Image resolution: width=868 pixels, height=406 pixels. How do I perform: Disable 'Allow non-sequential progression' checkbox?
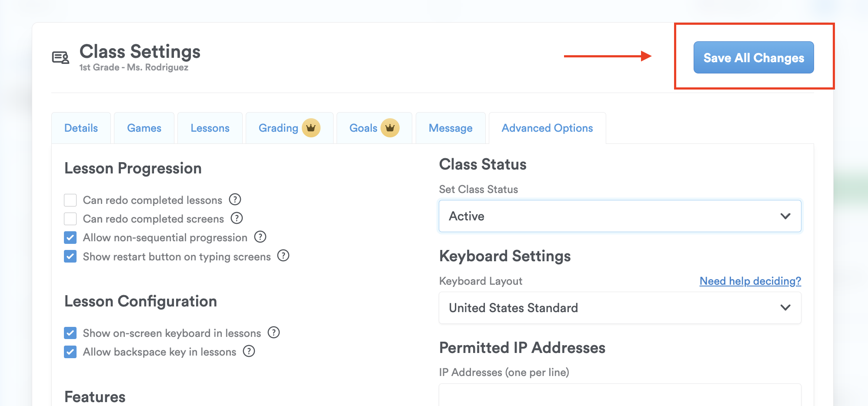click(x=70, y=237)
